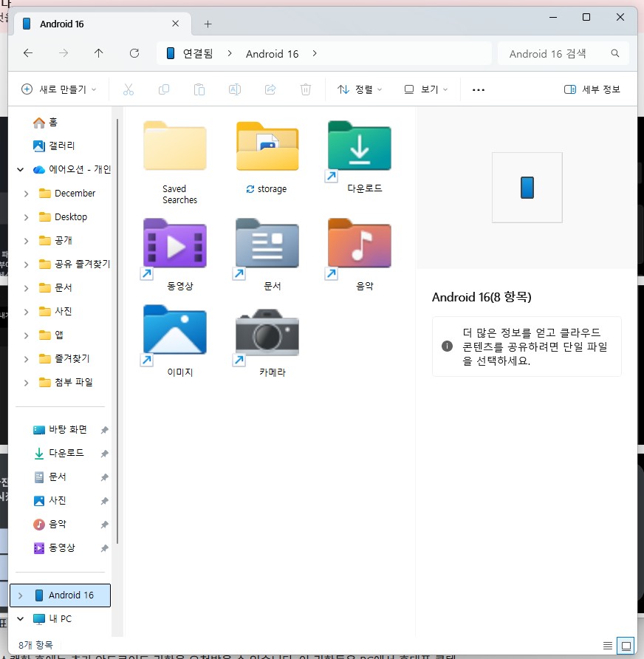Viewport: 644px width, 659px height.
Task: Open the 문서 shortcut folder in file pane
Action: pyautogui.click(x=267, y=255)
